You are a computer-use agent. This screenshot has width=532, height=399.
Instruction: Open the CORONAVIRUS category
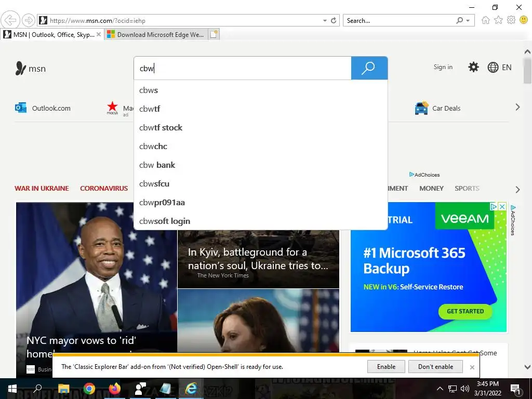point(104,188)
